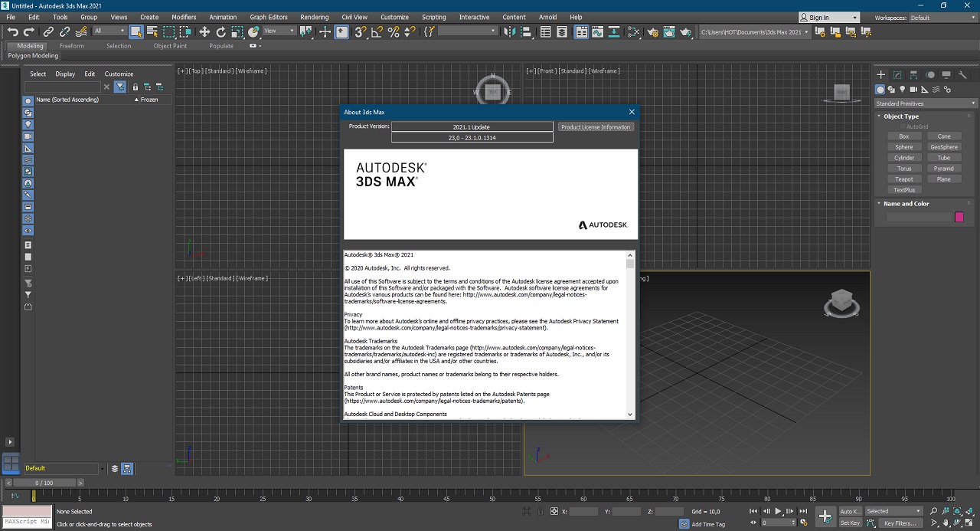This screenshot has height=531, width=980.
Task: Toggle the Auto Key animation mode
Action: tap(850, 511)
